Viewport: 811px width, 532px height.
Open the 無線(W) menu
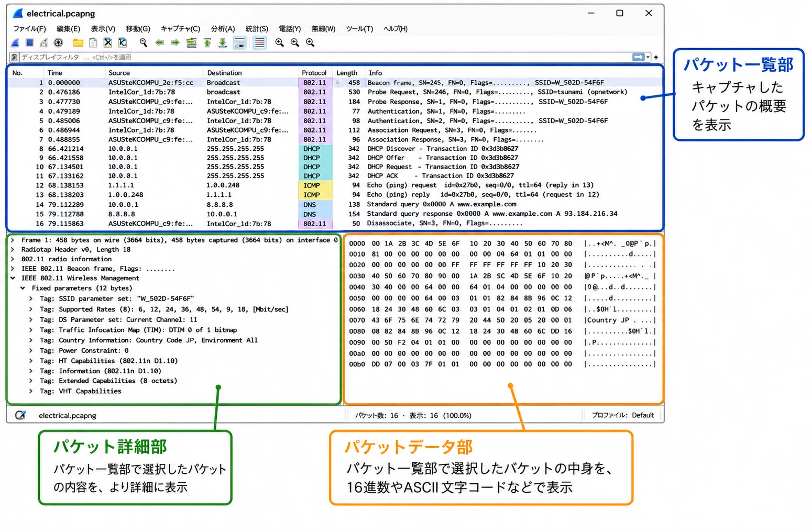[x=323, y=29]
